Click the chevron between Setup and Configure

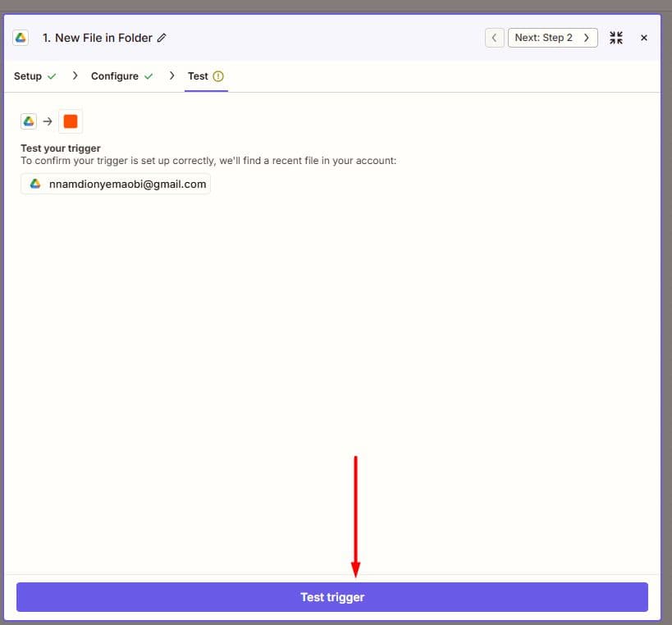pyautogui.click(x=75, y=75)
